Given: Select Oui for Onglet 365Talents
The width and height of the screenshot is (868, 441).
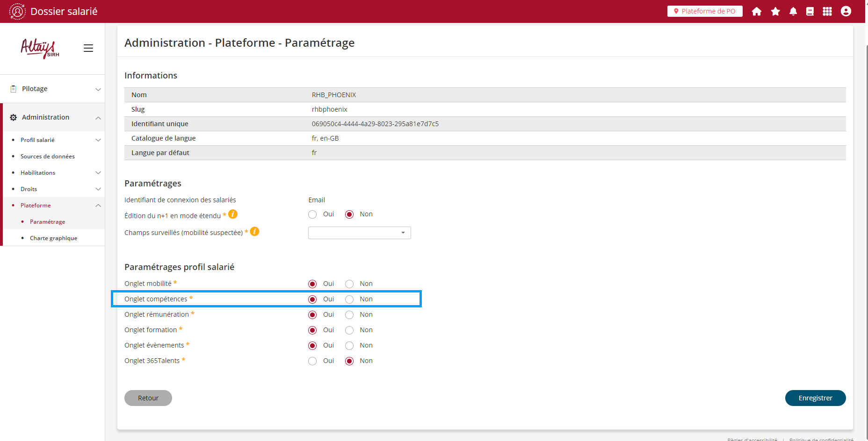Looking at the screenshot, I should point(312,361).
